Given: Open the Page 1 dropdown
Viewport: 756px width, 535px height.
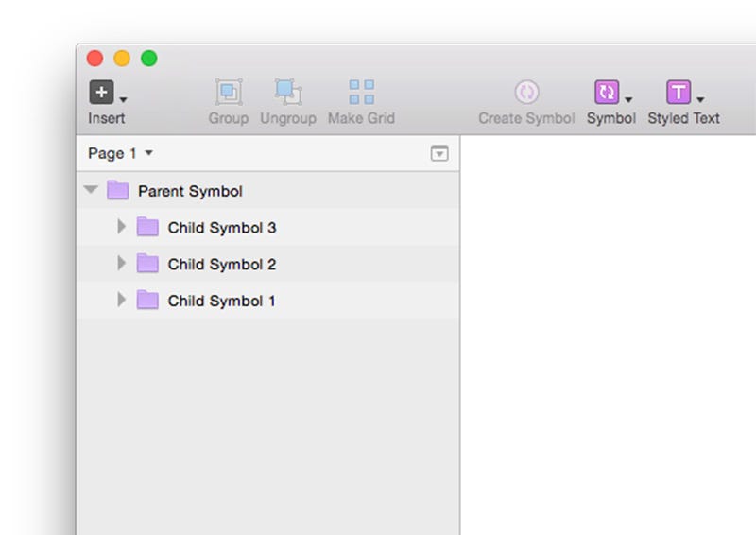Looking at the screenshot, I should click(x=121, y=153).
